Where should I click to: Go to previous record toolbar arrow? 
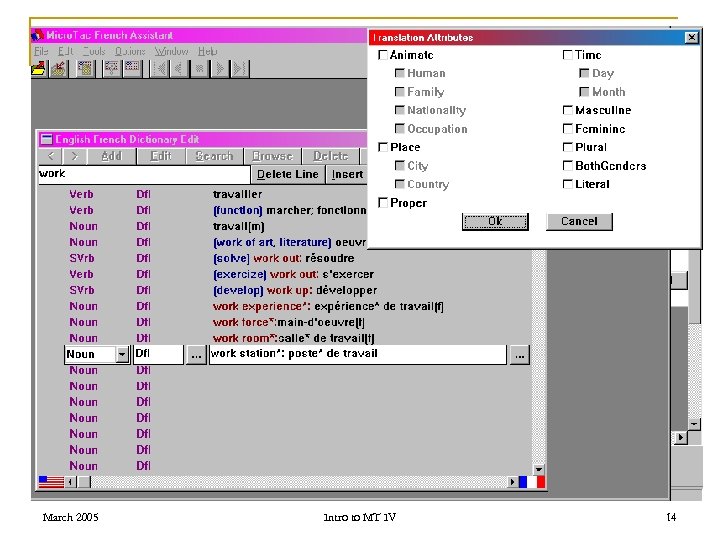180,69
